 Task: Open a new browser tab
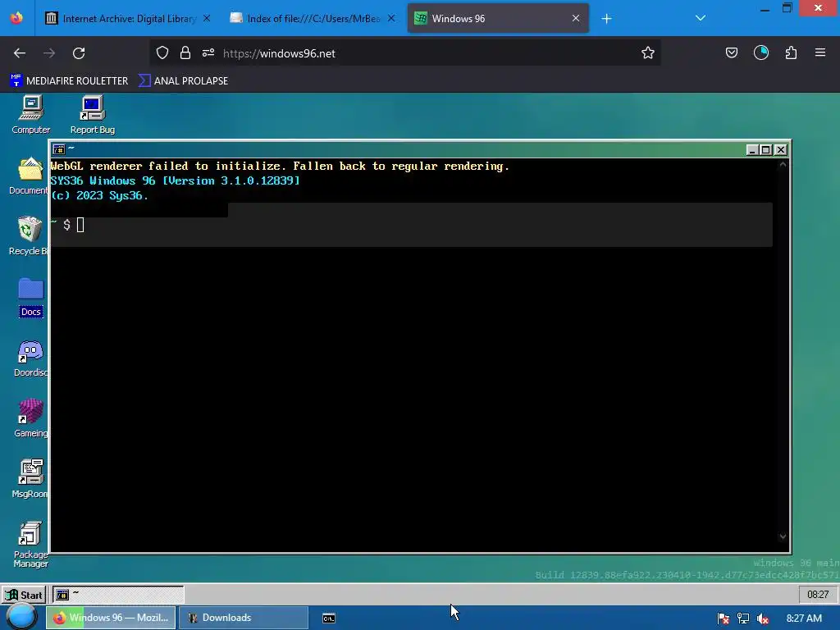[606, 19]
